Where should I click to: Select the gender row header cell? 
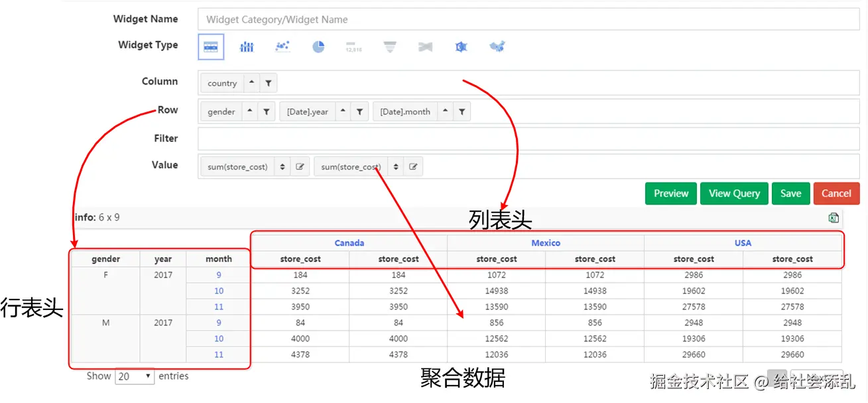[106, 259]
